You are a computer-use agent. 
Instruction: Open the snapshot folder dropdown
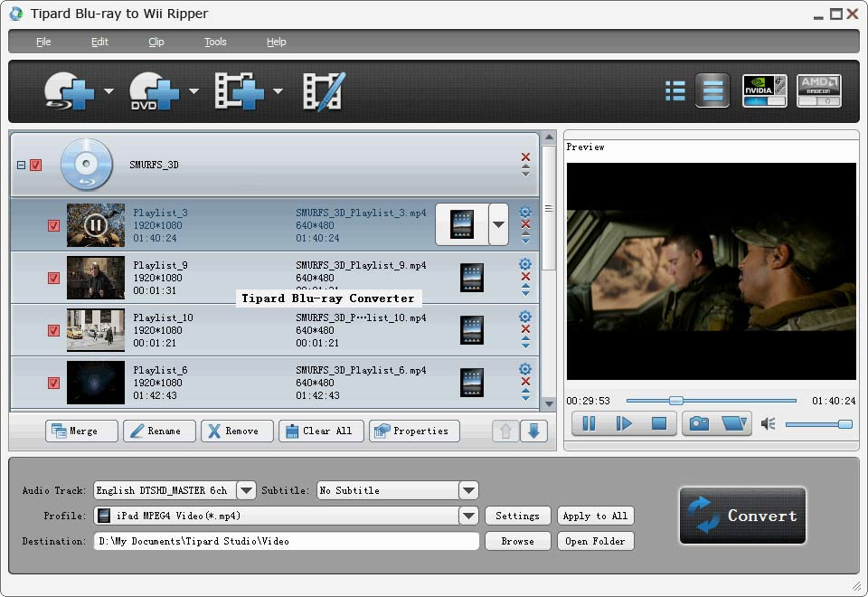coord(734,423)
